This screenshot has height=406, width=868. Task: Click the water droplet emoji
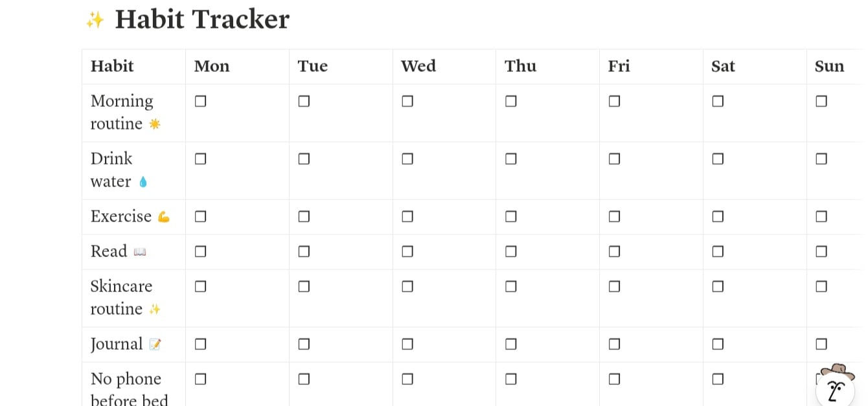(143, 182)
